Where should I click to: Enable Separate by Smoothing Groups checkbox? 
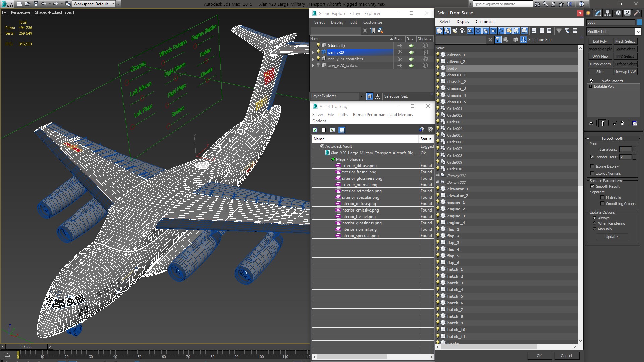pyautogui.click(x=602, y=204)
